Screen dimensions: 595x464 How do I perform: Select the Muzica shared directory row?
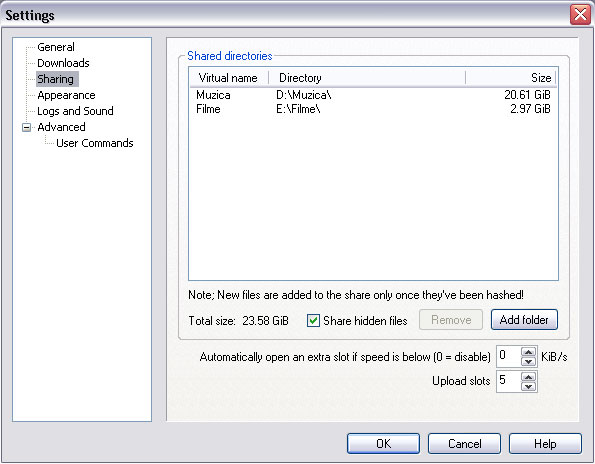pyautogui.click(x=373, y=95)
